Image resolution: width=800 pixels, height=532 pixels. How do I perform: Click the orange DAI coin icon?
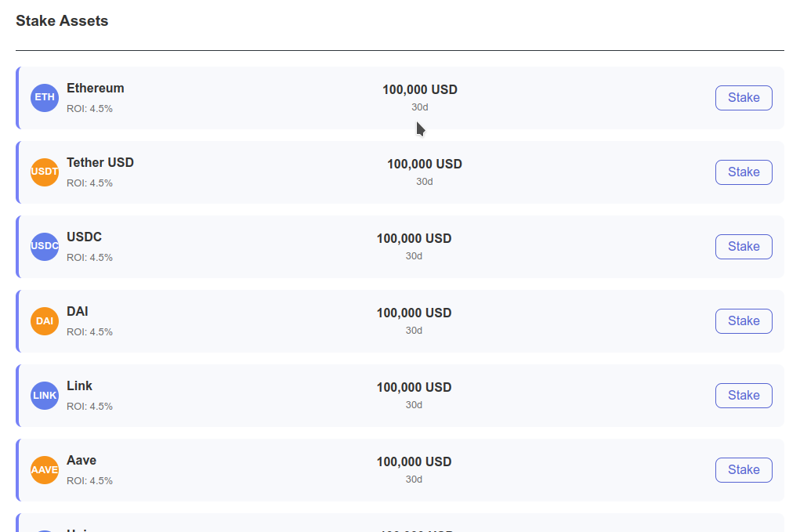pos(45,320)
